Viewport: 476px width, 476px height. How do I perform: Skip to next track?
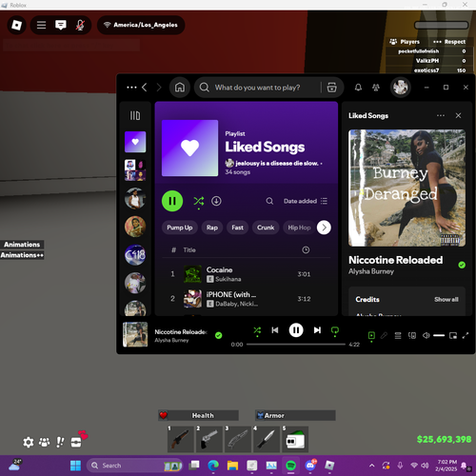point(317,330)
